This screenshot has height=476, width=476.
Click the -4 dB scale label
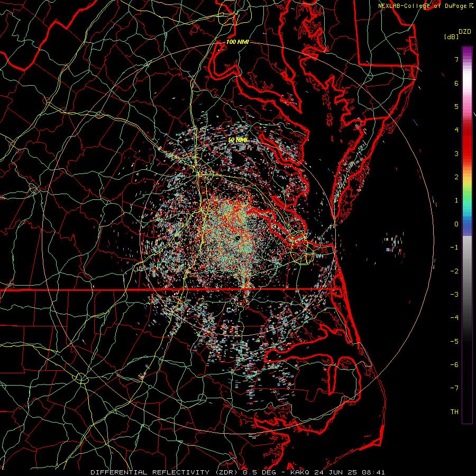[454, 317]
